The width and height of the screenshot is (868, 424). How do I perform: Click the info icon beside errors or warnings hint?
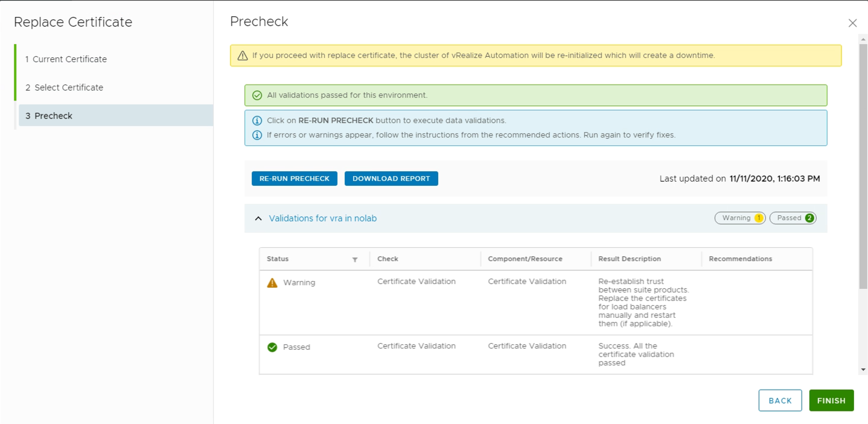(257, 135)
